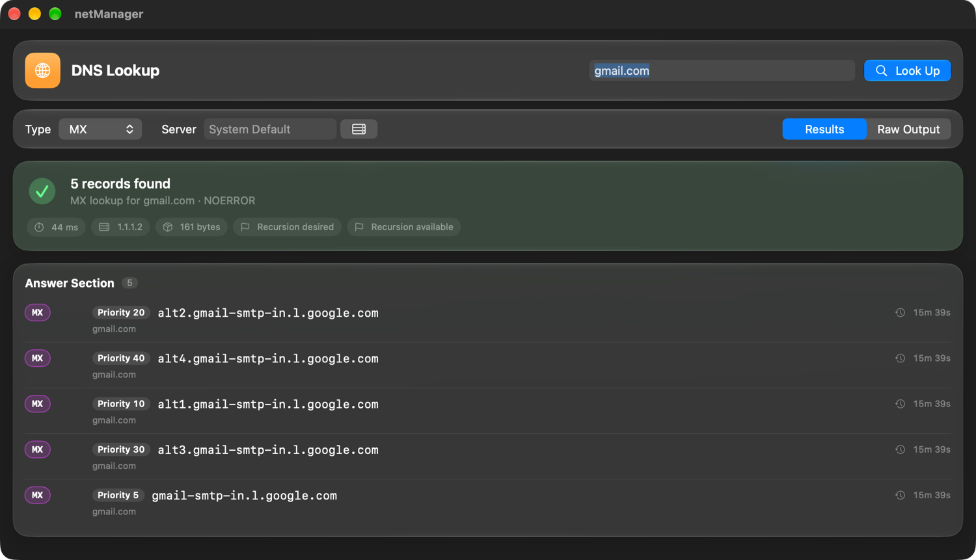The width and height of the screenshot is (976, 560).
Task: Click TTL clock icon on Priority 5 record
Action: [900, 495]
